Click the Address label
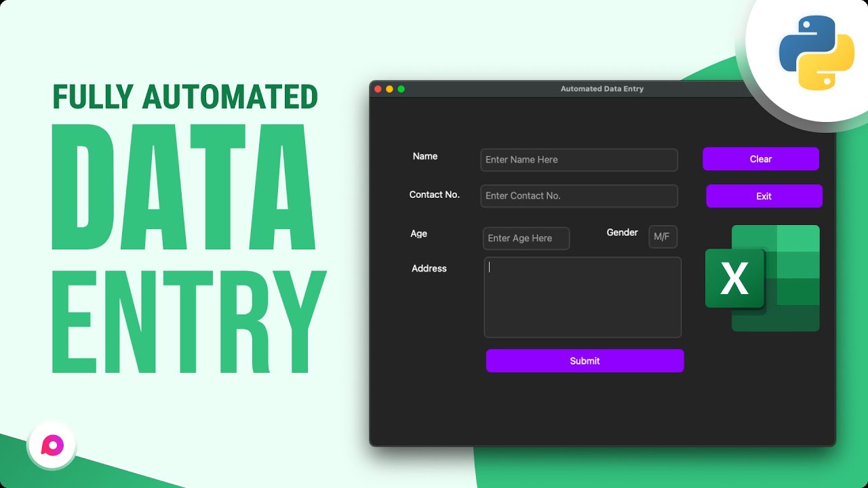 pyautogui.click(x=429, y=268)
